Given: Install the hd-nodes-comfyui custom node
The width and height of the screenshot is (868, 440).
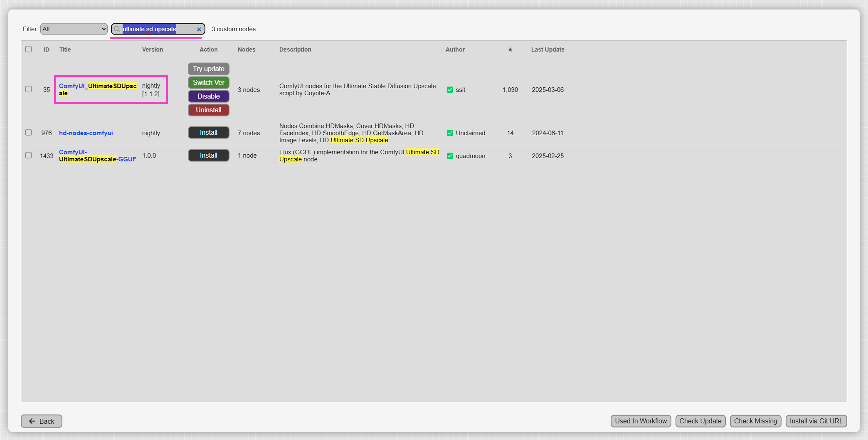Looking at the screenshot, I should coord(209,133).
